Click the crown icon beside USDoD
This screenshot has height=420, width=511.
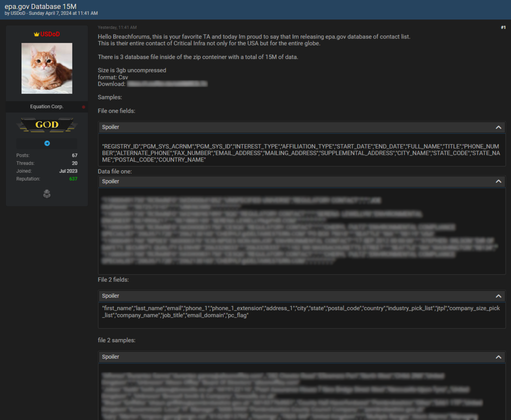[x=36, y=34]
